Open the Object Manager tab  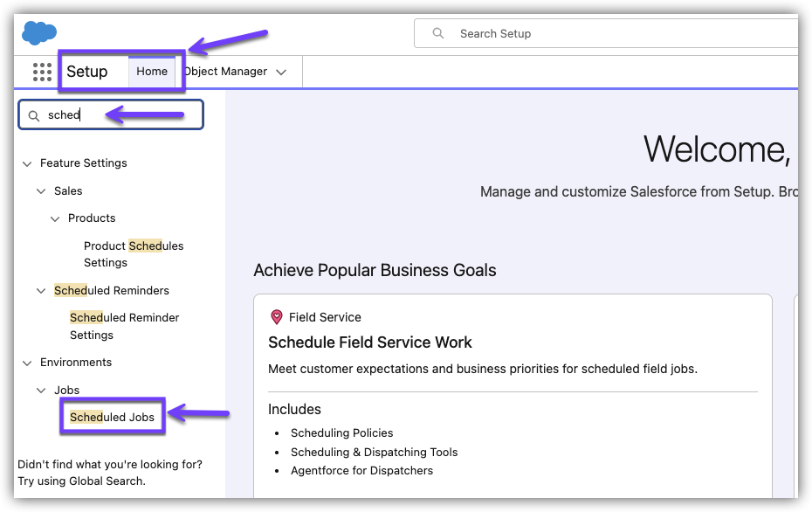tap(225, 72)
